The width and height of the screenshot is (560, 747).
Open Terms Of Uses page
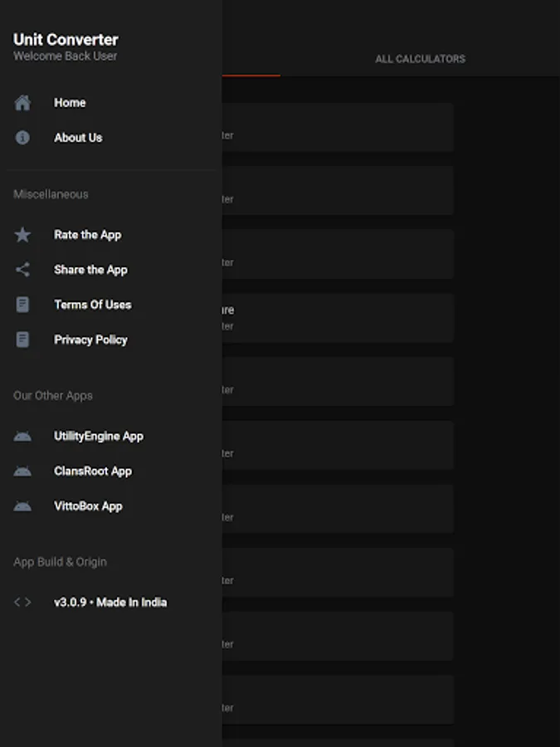(x=111, y=305)
